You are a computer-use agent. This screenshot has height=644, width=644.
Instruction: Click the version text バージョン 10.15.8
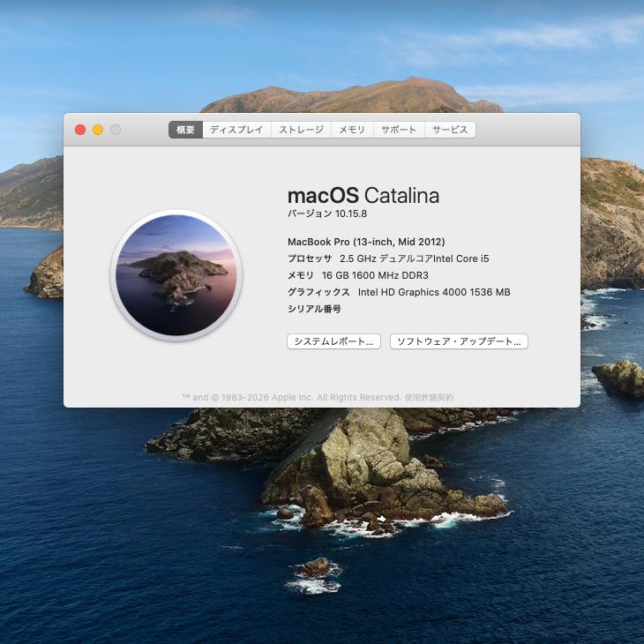[327, 213]
